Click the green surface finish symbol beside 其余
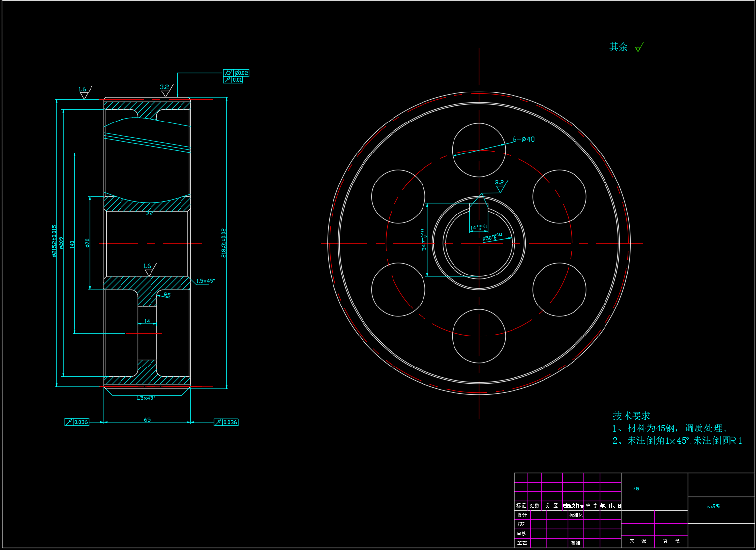Screen dimensions: 756x550 639,48
